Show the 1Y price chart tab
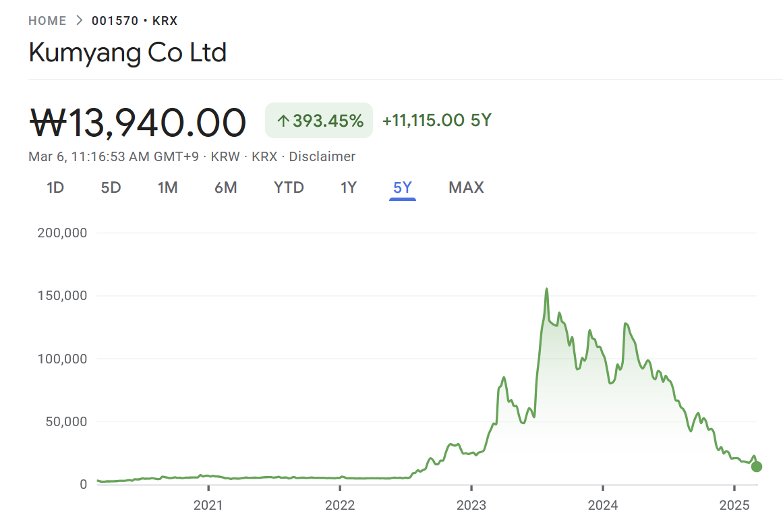The height and width of the screenshot is (532, 783). (x=348, y=187)
